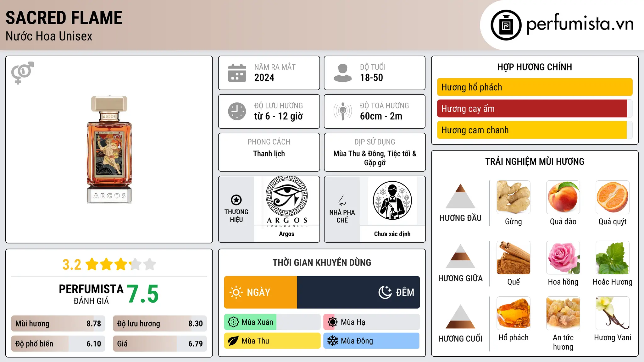Click the Độ lưu hương 8.30 rating bar
The width and height of the screenshot is (644, 362).
pos(160,324)
